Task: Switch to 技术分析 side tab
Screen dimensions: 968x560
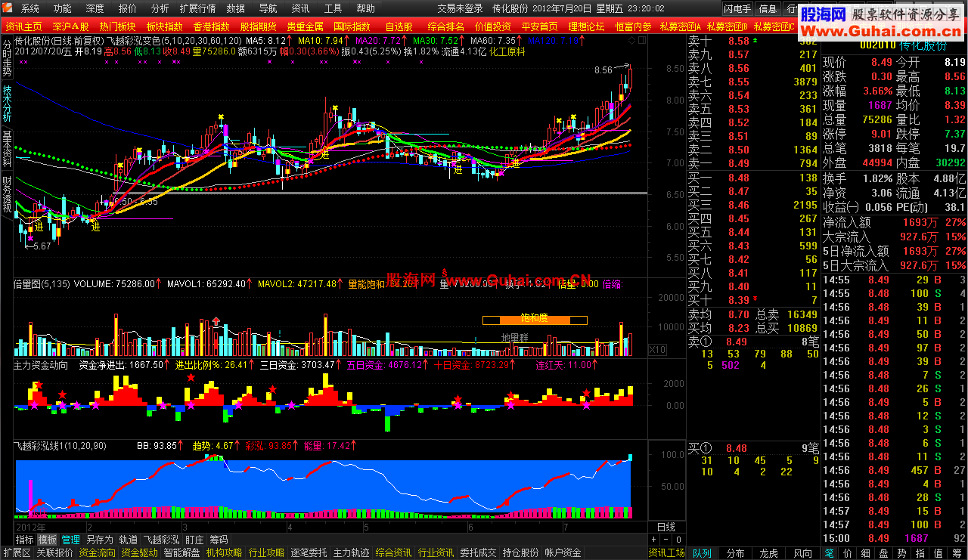Action: coord(7,104)
